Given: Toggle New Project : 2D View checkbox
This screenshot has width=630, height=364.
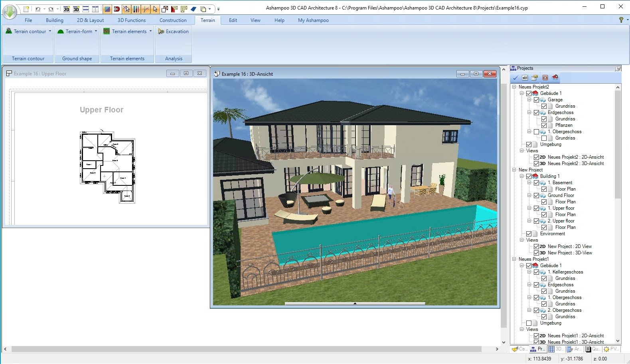Looking at the screenshot, I should pyautogui.click(x=536, y=246).
